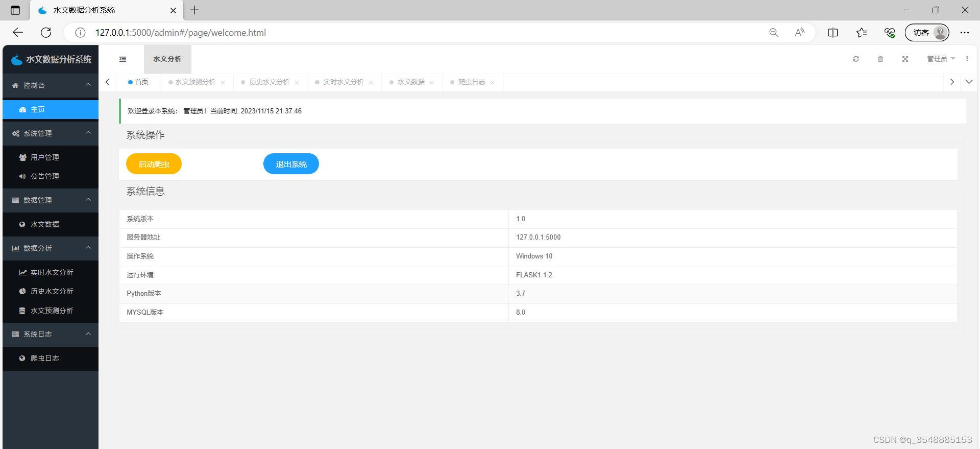Open the vertical three-dot settings icon
980x449 pixels.
[967, 59]
